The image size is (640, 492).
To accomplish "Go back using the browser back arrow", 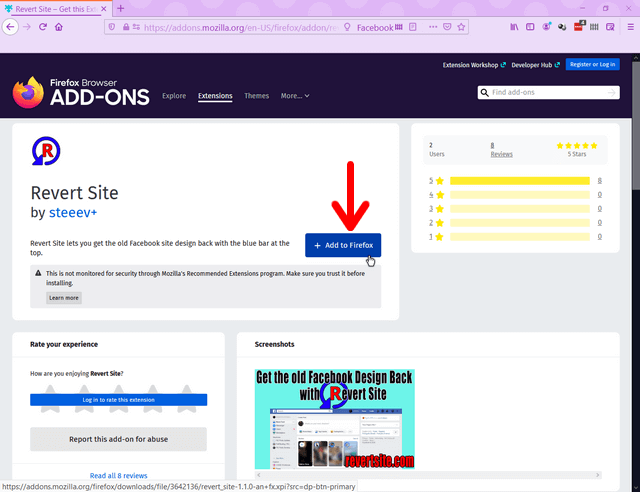I will coord(10,27).
